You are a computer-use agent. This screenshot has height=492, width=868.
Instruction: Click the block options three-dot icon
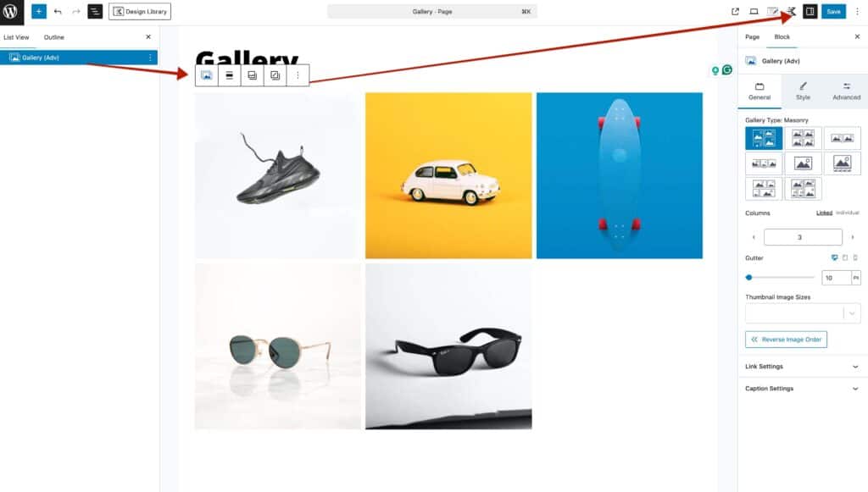tap(297, 75)
